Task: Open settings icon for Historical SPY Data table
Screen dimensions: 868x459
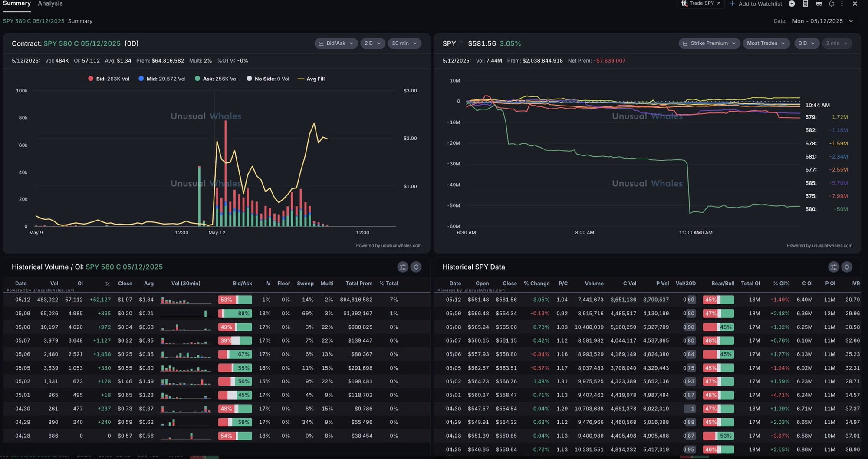Action: point(833,267)
